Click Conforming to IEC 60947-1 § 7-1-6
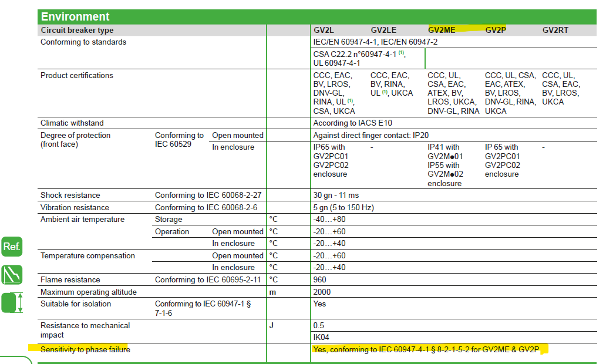Screen dimensions: 613x364 203,308
